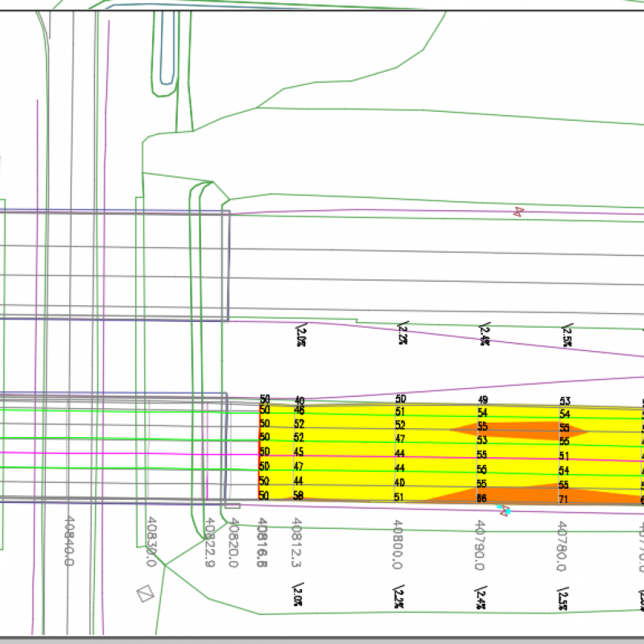Select the value 49 at station 40790 top row
The image size is (644, 644).
point(482,400)
